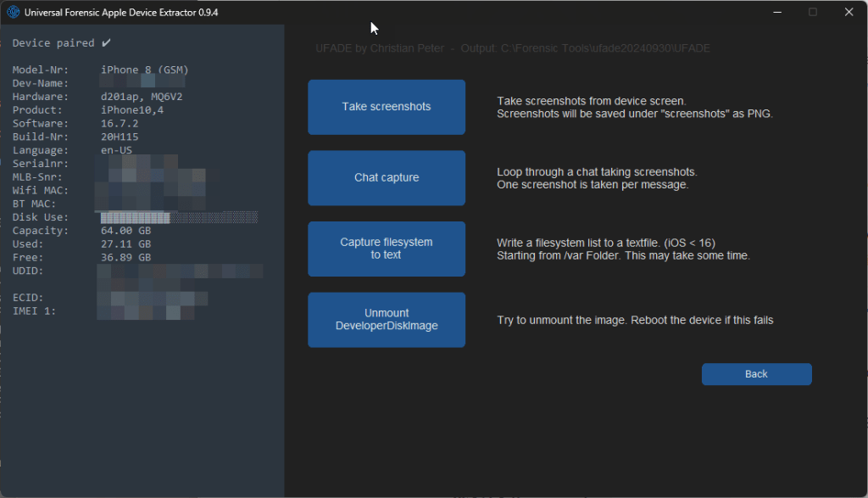Select the Model-Nr value iPhone 8 (GSM)
868x498 pixels.
click(x=144, y=70)
